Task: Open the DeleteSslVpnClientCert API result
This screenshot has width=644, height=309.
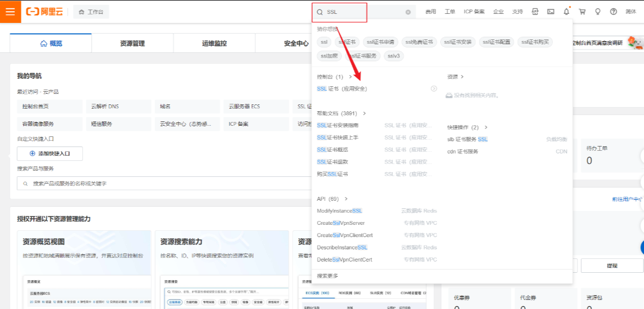Action: 345,260
